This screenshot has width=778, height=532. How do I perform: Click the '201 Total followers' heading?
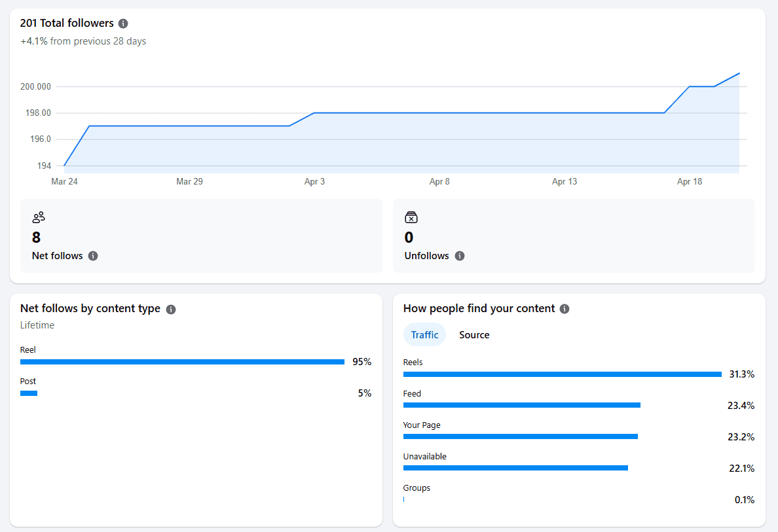(67, 23)
